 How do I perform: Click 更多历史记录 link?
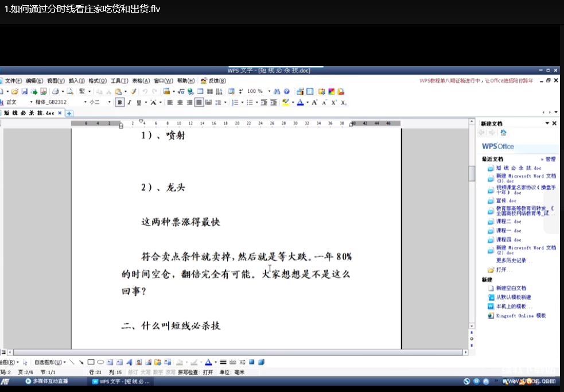pos(514,260)
